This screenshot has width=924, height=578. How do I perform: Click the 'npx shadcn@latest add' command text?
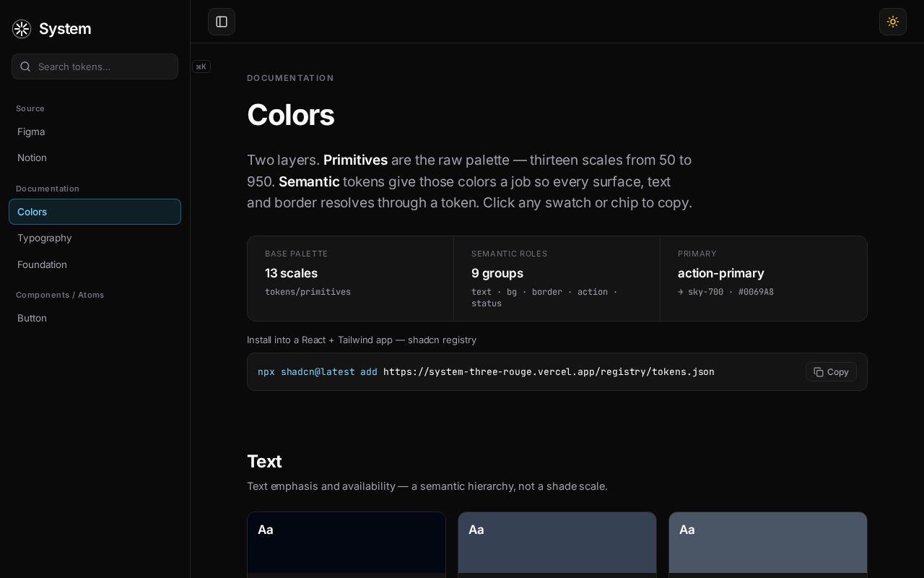coord(318,371)
